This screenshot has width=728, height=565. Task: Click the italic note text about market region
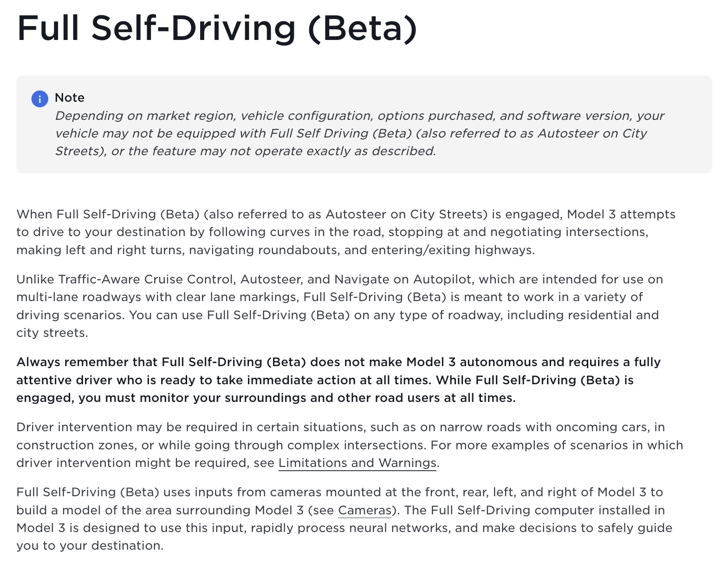tap(360, 133)
